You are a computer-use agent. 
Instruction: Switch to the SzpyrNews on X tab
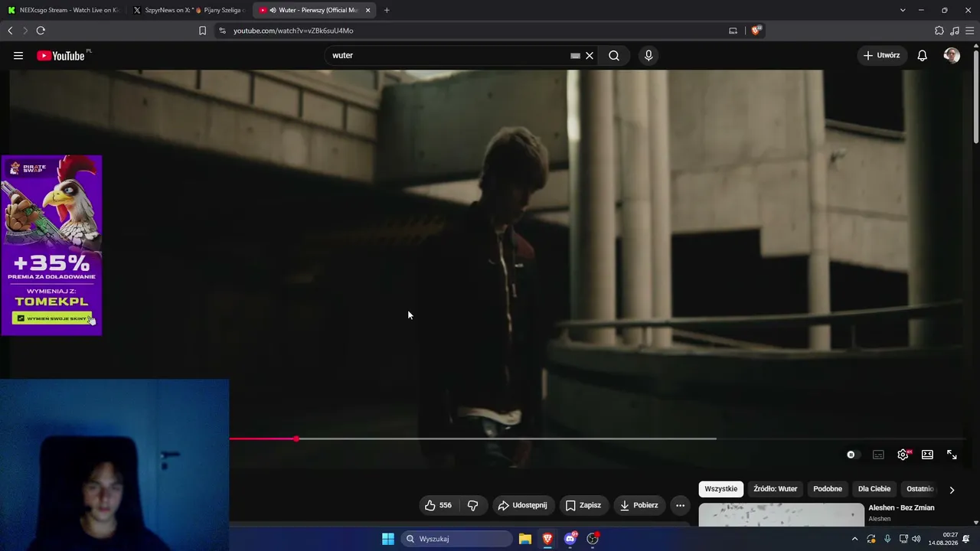coord(188,10)
